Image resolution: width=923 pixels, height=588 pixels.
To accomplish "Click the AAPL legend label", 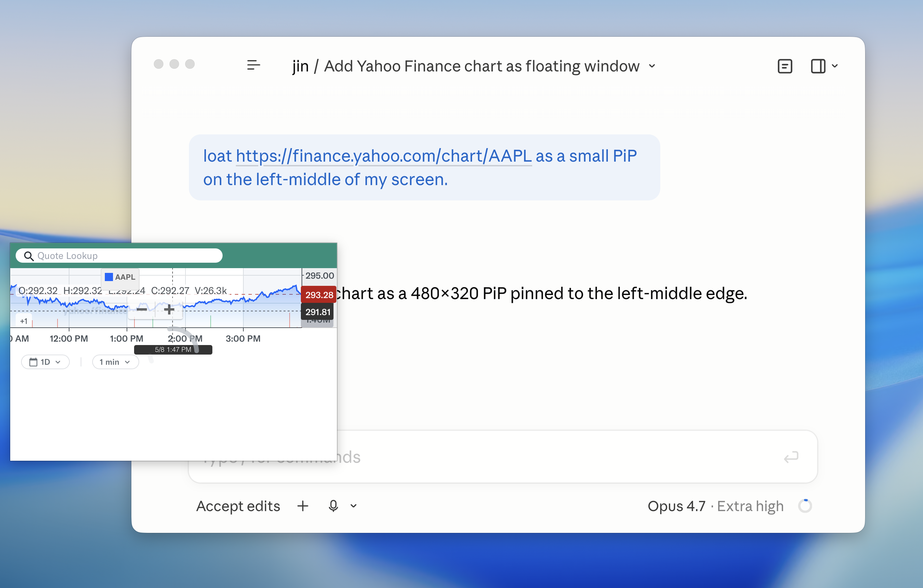I will tap(125, 277).
